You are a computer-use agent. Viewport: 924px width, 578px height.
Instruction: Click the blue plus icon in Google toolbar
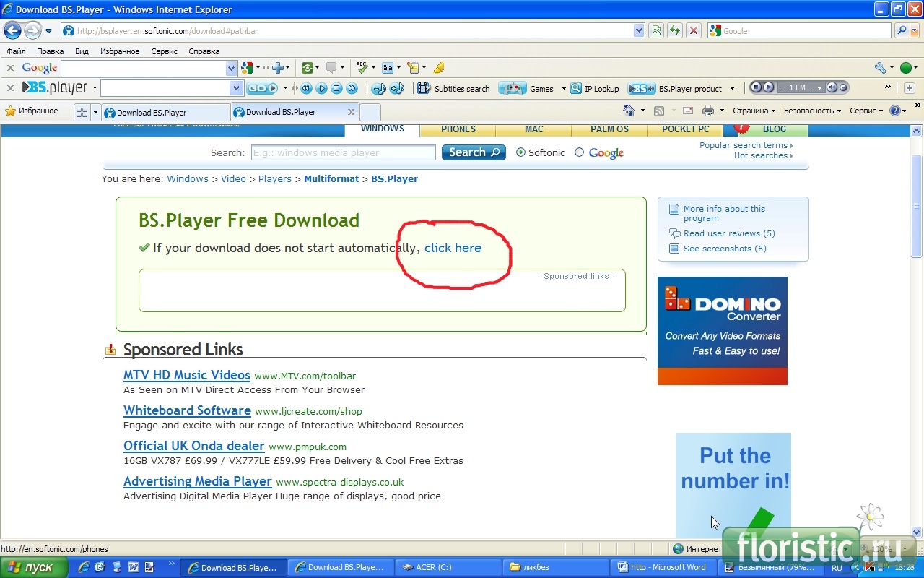(x=278, y=68)
